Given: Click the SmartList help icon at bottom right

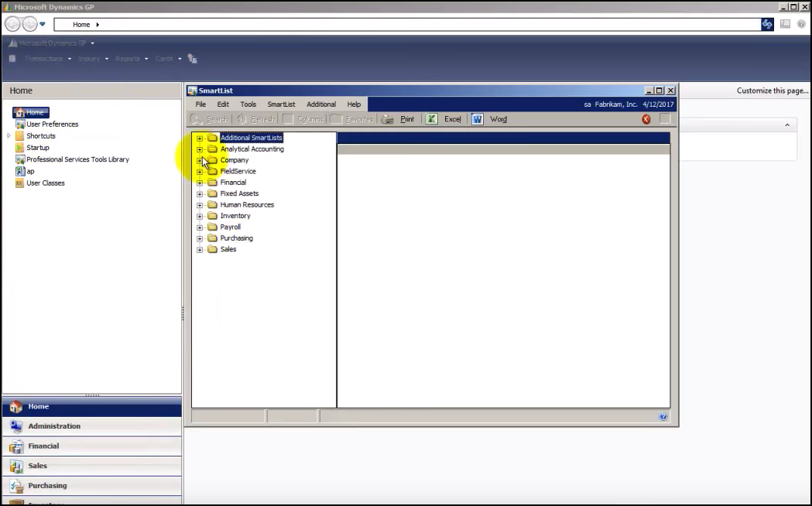Looking at the screenshot, I should (663, 416).
